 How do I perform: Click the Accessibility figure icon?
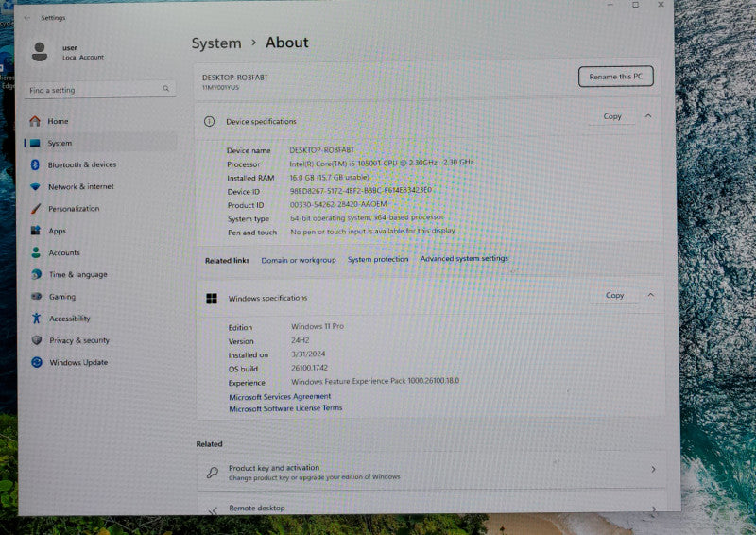tap(36, 318)
